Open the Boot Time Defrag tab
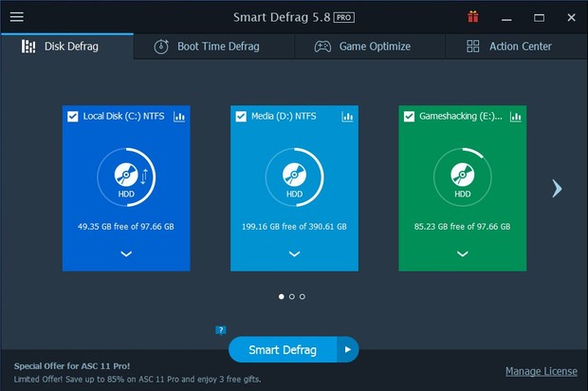Image resolution: width=588 pixels, height=391 pixels. pyautogui.click(x=214, y=47)
